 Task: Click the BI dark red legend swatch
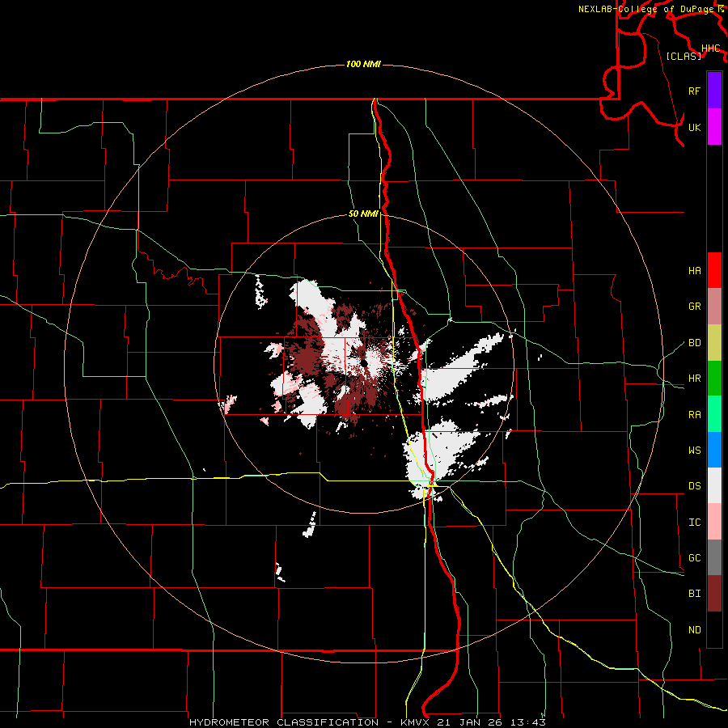714,594
